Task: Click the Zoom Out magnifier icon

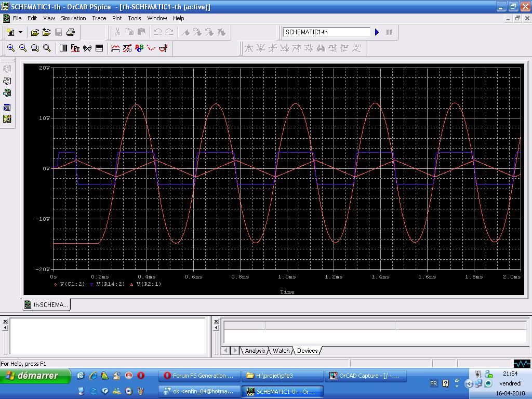Action: point(23,48)
